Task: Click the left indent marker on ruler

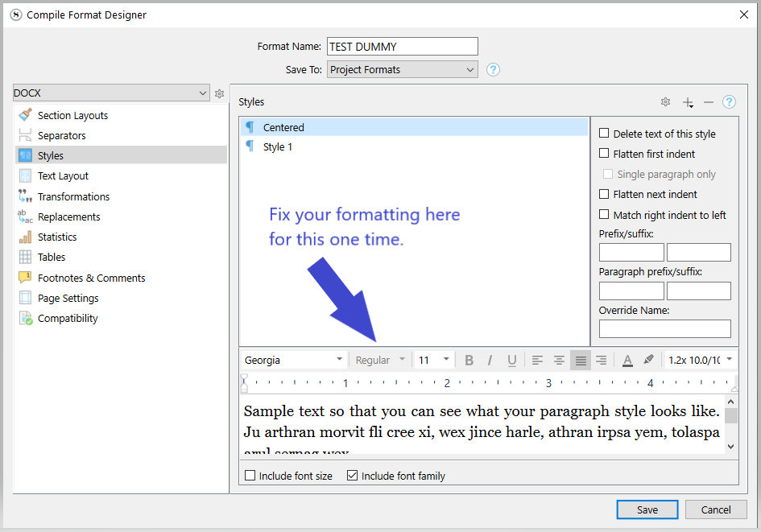Action: [x=244, y=382]
